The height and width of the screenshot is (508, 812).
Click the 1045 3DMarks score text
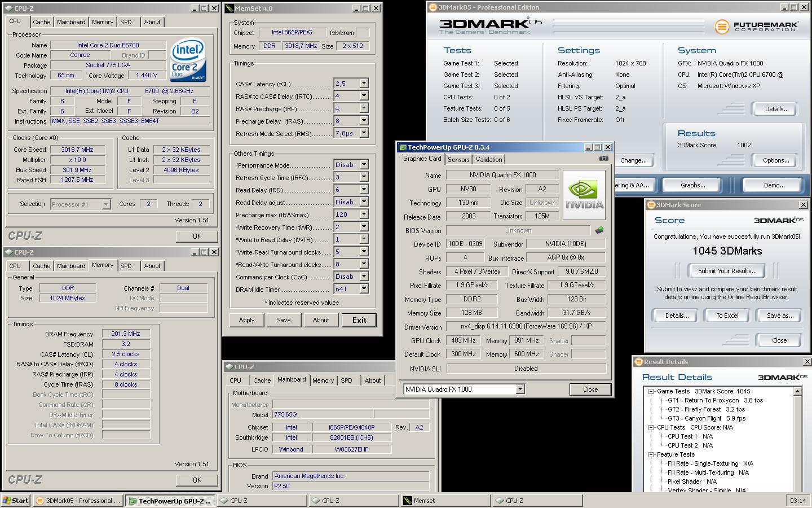727,251
